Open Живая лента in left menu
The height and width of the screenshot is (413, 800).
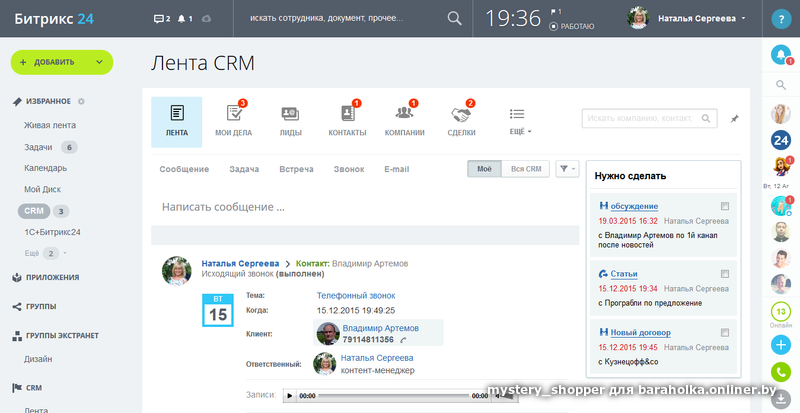pos(50,125)
